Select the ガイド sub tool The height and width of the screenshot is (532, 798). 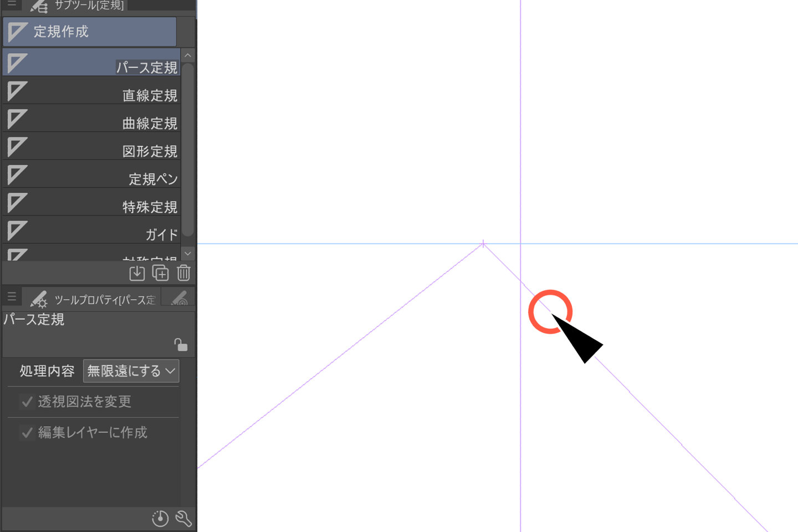(x=91, y=229)
